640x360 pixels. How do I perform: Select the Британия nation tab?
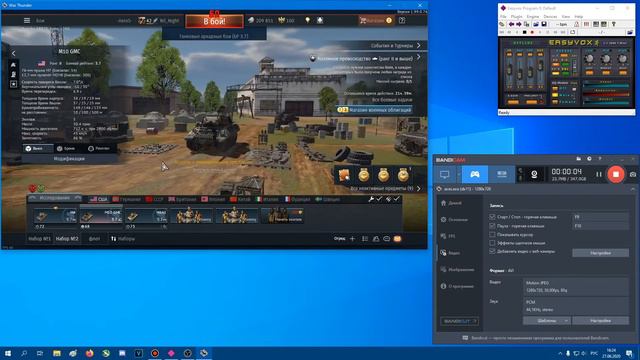point(182,199)
